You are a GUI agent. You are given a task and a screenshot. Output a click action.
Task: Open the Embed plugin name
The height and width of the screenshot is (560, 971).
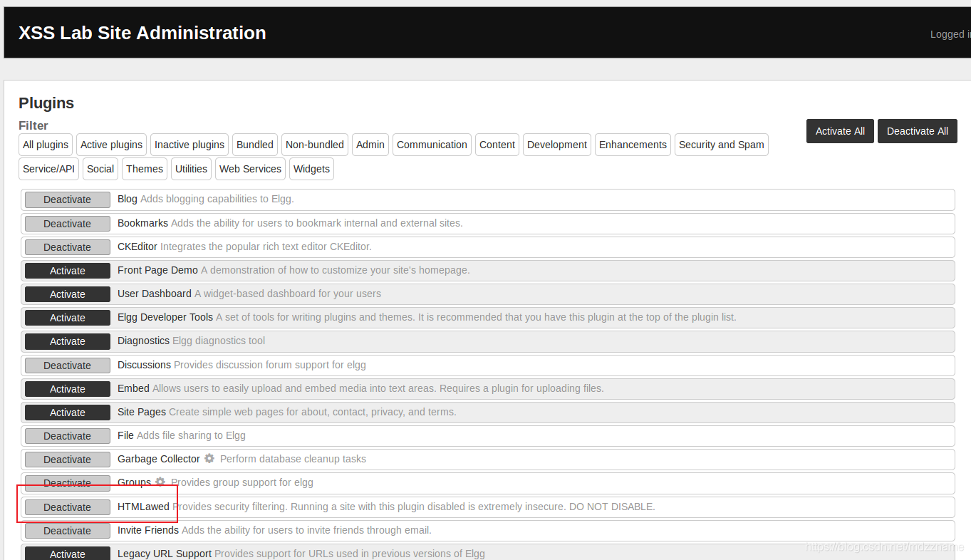coord(133,388)
